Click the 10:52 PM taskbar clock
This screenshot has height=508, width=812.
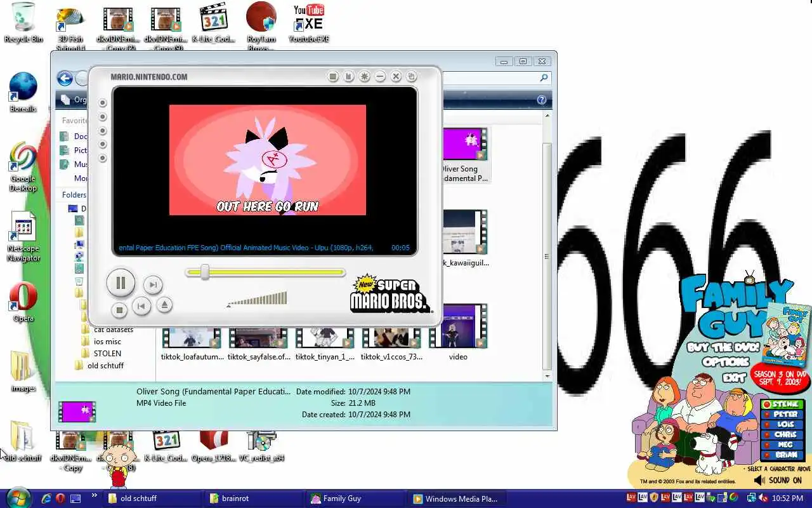tap(788, 498)
